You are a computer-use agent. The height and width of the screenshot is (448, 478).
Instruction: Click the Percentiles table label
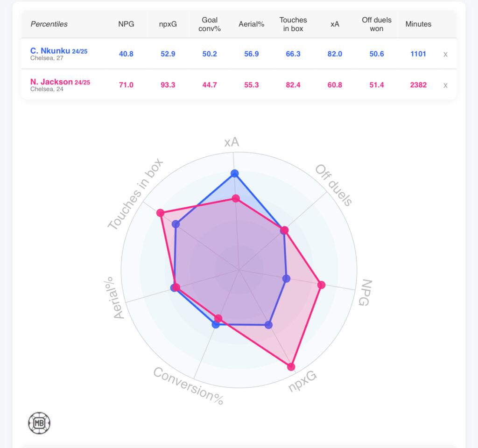[49, 24]
